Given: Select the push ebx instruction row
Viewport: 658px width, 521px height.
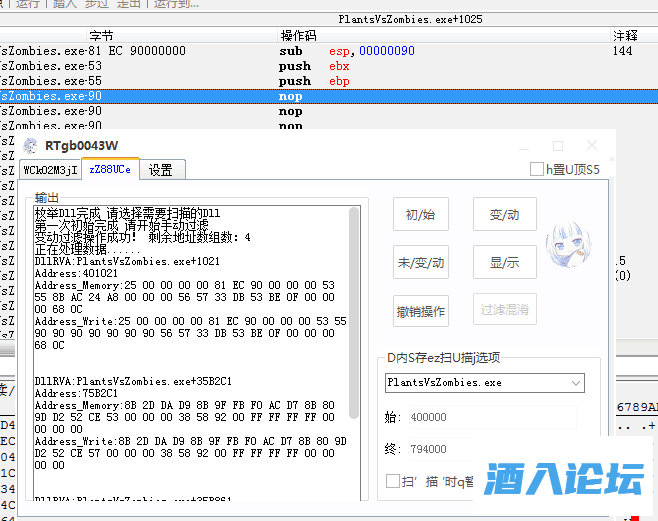Looking at the screenshot, I should pyautogui.click(x=329, y=66).
